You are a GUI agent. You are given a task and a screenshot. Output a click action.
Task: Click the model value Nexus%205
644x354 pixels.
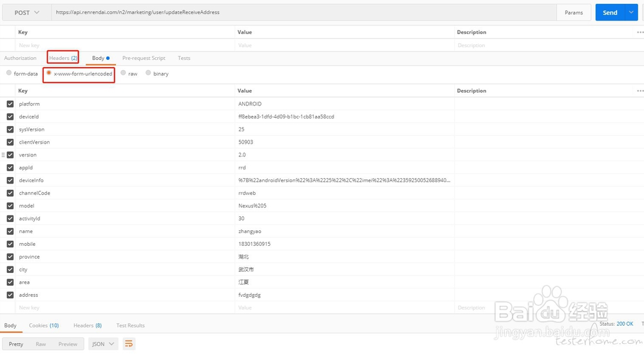(252, 206)
